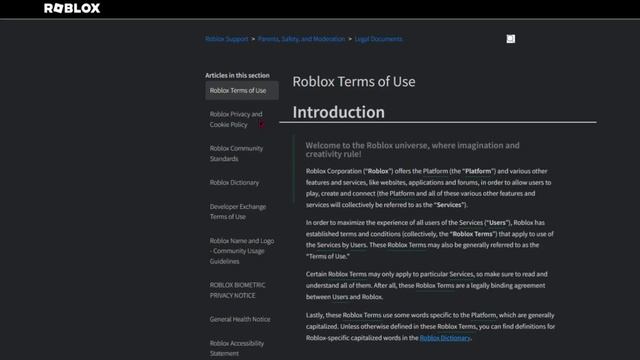Open Roblox Accessibility Statement article
Viewport: 640px width, 360px height.
[x=237, y=348]
